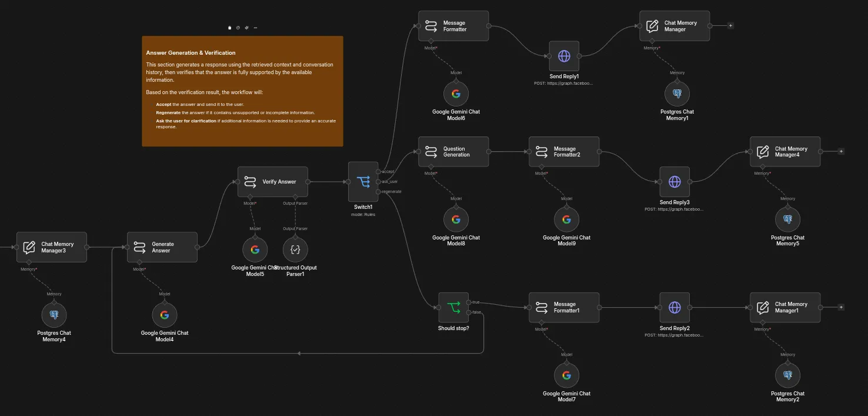Select the Send Reply3 HTTP node
868x416 pixels.
coord(675,182)
